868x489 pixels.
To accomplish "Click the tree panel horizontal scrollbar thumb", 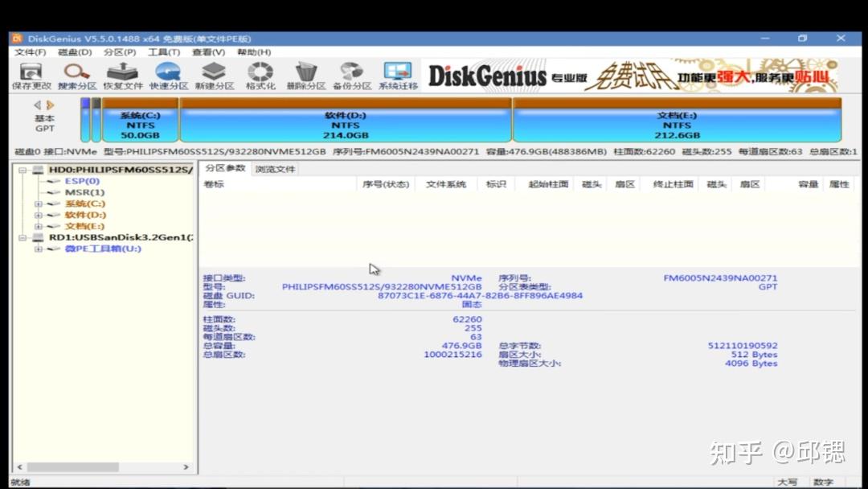I will (x=72, y=466).
